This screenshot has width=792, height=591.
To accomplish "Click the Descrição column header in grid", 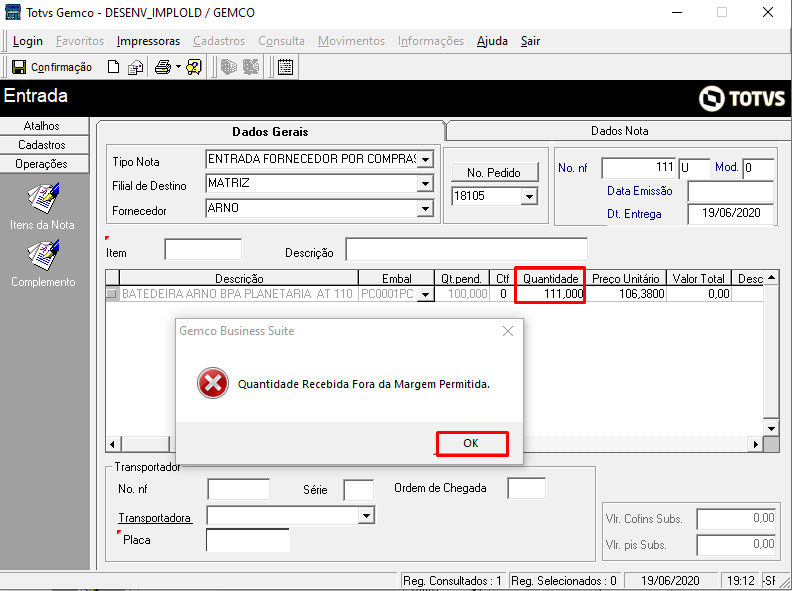I will click(239, 278).
